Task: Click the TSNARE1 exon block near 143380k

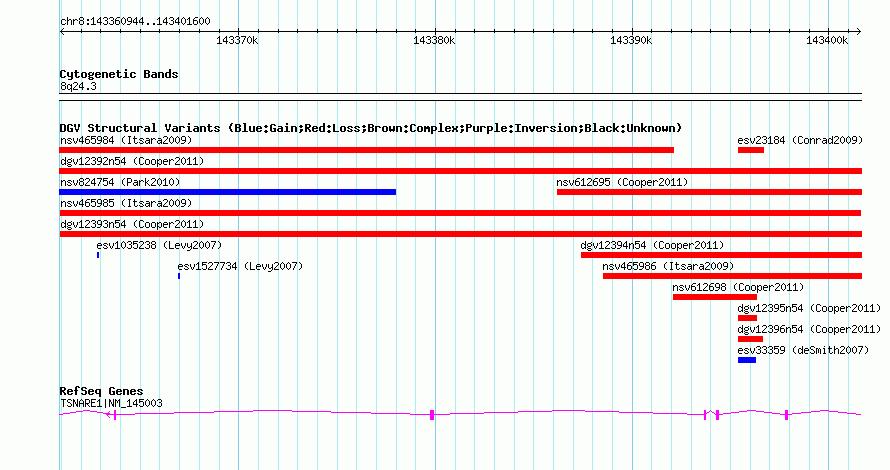Action: (432, 415)
